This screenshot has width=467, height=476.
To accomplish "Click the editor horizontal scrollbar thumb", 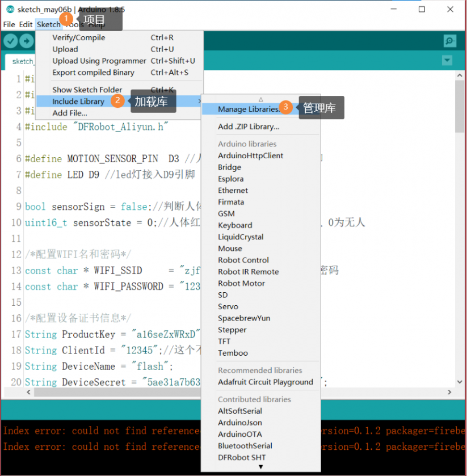I will tap(117, 392).
